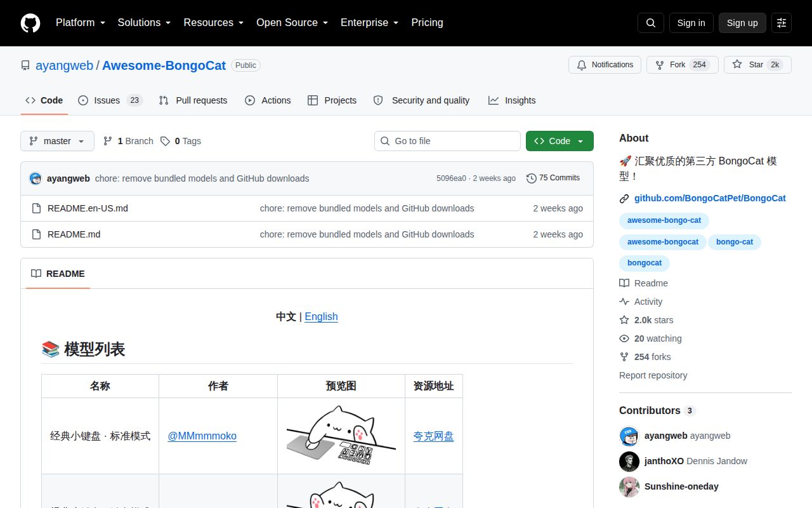Click ayangweb avatar in commit row
This screenshot has width=812, height=508.
point(36,178)
